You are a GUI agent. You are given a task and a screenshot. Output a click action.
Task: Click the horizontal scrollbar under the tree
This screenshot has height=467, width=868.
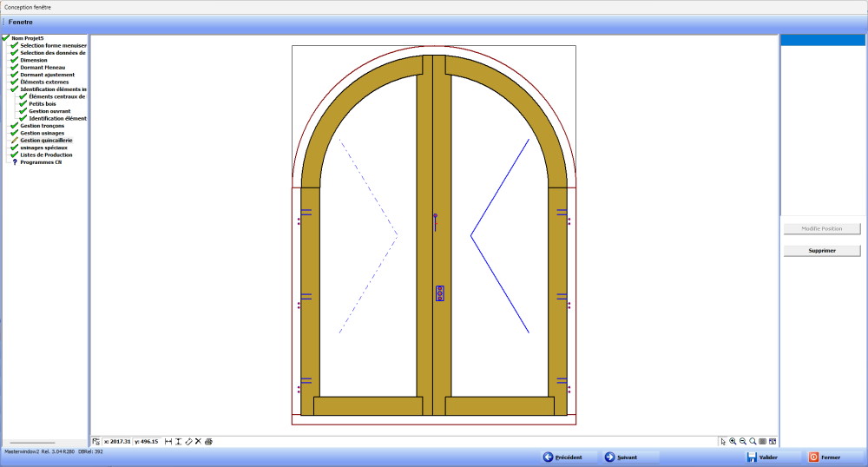point(33,443)
